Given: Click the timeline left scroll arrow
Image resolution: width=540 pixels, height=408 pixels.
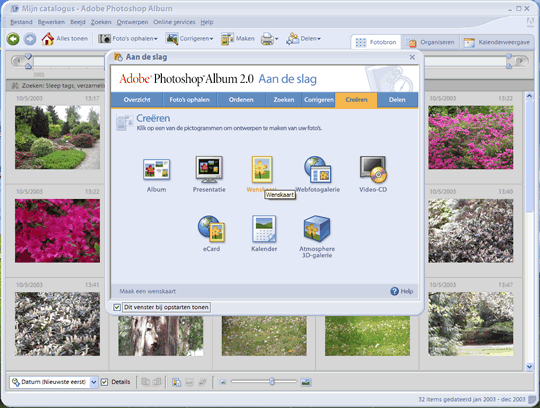Looking at the screenshot, I should pos(18,61).
